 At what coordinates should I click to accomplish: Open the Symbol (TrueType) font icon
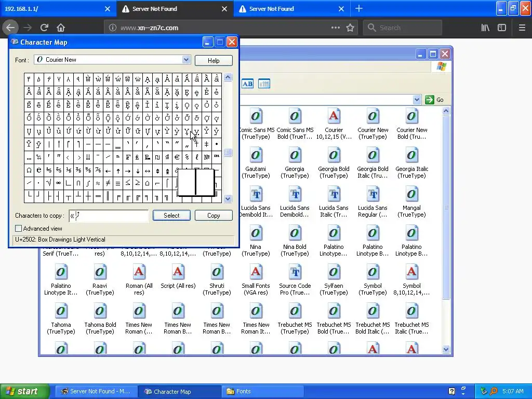(372, 272)
